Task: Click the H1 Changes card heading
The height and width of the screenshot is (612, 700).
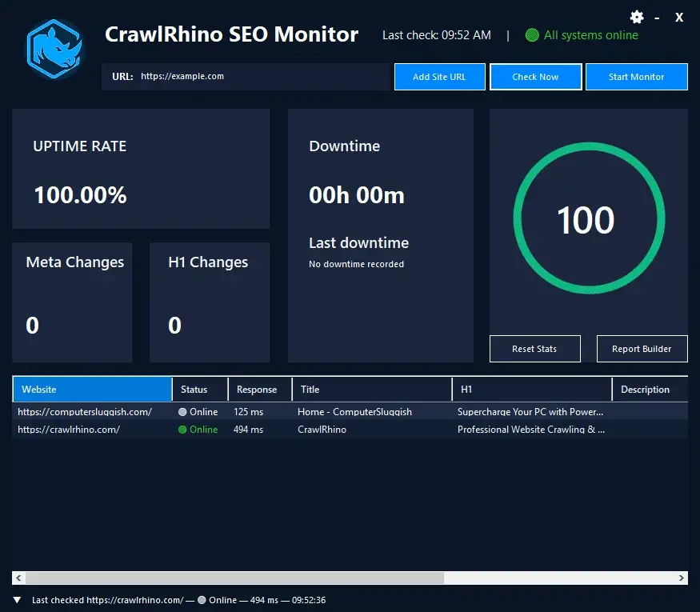Action: [208, 262]
